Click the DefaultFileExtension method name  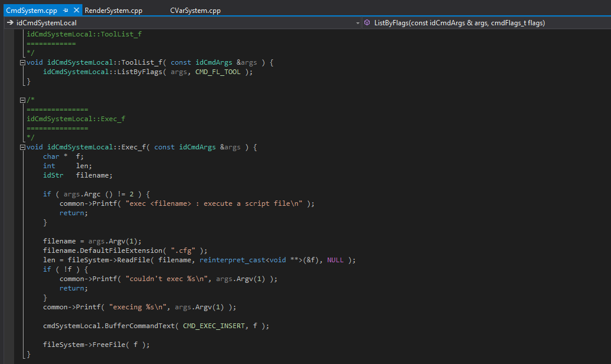(121, 251)
